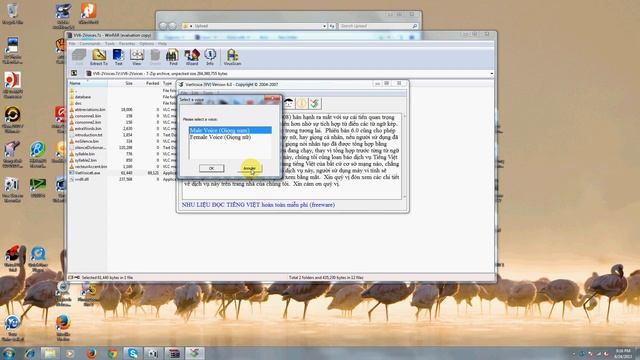Select Female Voice (Giọng nữ) in list
Image resolution: width=640 pixels, height=360 pixels.
tap(230, 137)
